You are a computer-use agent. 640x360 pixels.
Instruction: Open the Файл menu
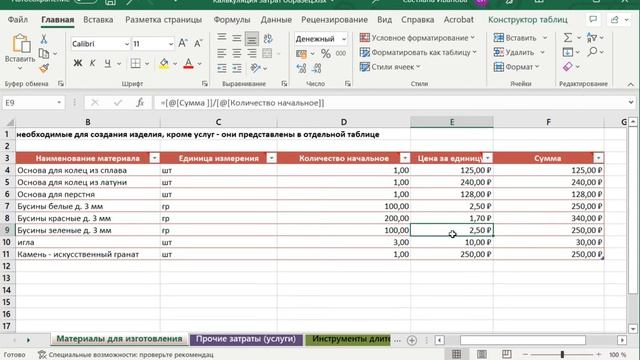[x=18, y=20]
